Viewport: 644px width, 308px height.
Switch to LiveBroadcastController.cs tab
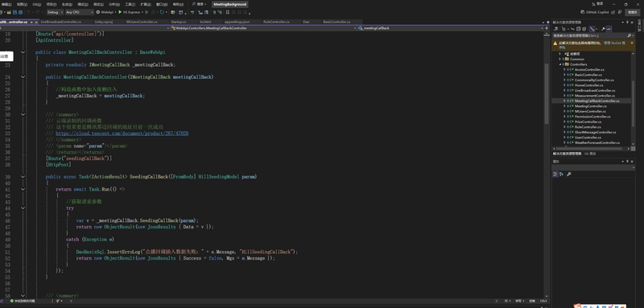click(61, 22)
